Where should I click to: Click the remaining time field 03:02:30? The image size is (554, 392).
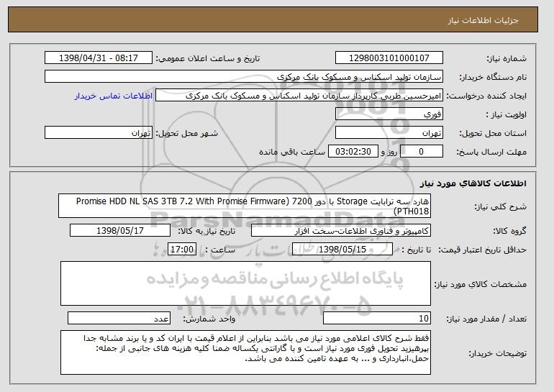pyautogui.click(x=353, y=152)
